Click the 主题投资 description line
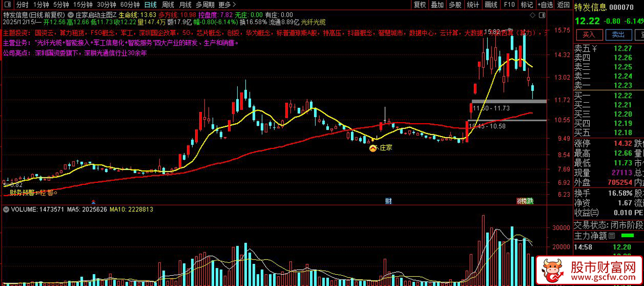 coord(275,33)
